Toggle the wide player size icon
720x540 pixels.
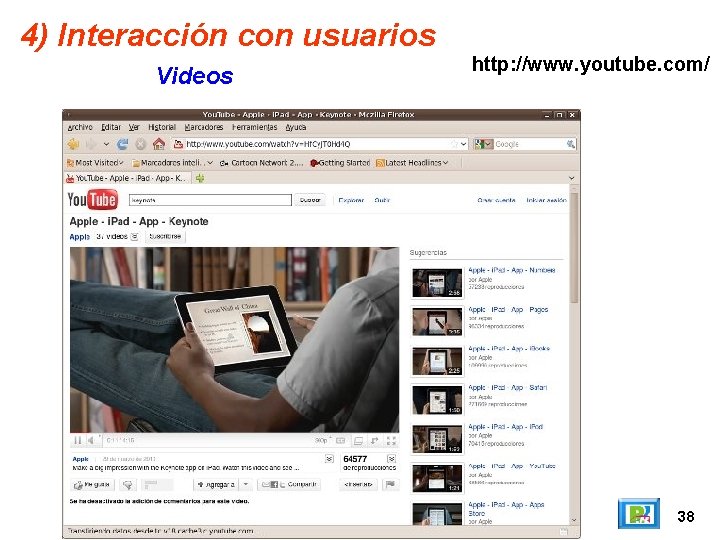(340, 441)
